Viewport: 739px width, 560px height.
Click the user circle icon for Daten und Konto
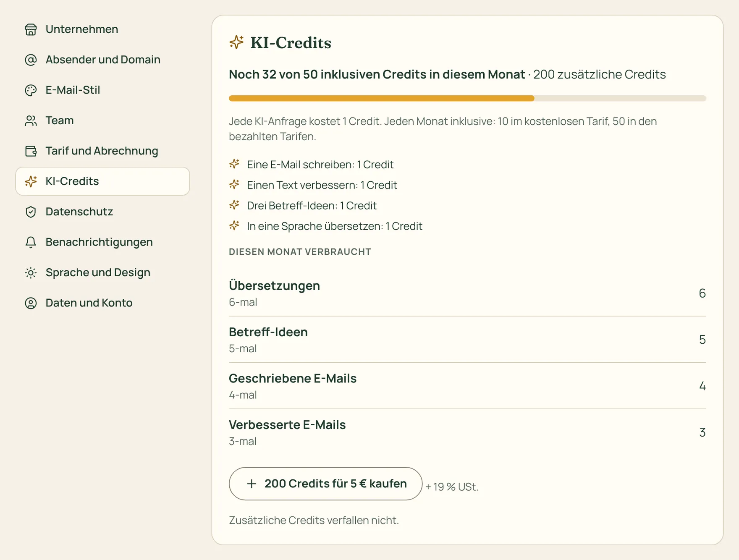[x=31, y=303]
